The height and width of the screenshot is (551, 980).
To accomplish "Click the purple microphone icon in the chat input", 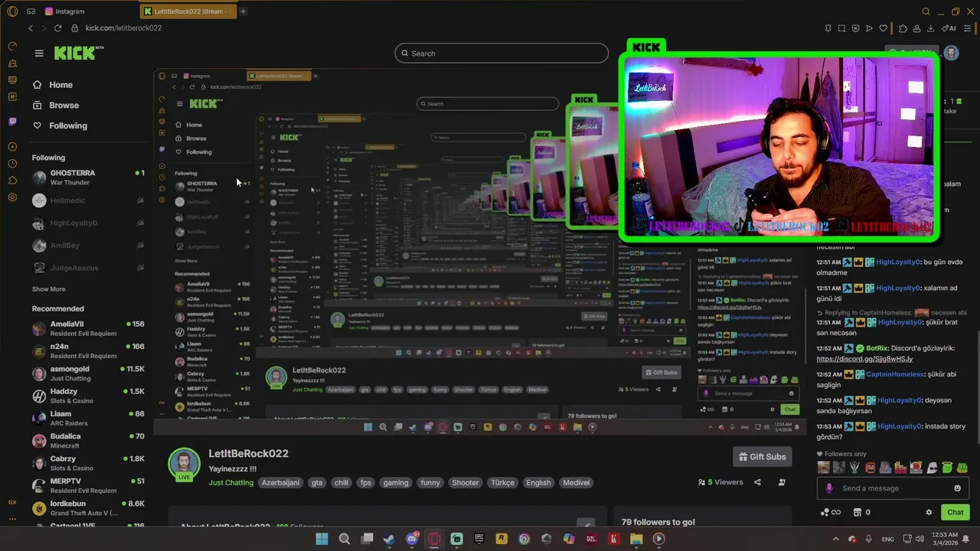I will coord(829,488).
